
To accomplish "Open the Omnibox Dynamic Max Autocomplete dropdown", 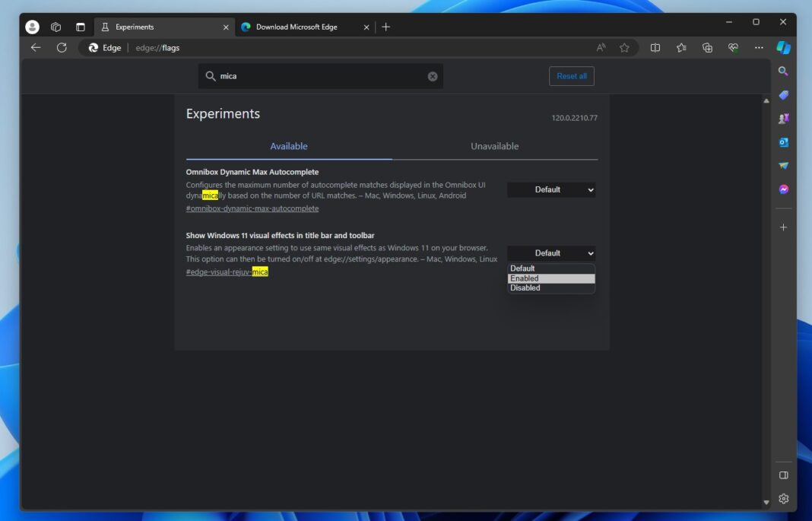I will click(550, 189).
